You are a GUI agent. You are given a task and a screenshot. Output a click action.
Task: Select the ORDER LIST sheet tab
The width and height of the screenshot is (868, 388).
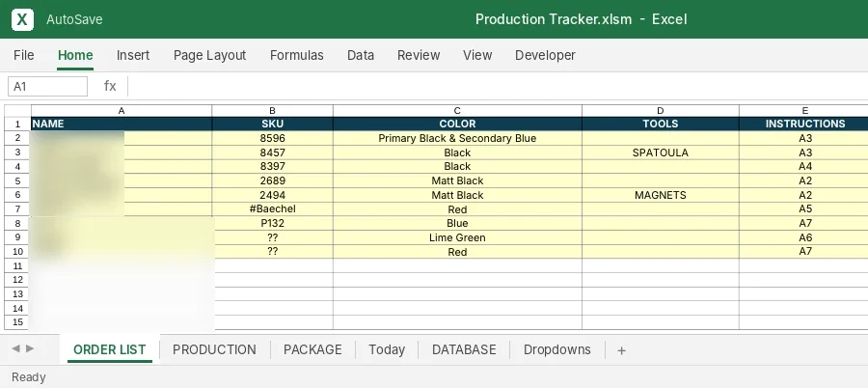110,349
